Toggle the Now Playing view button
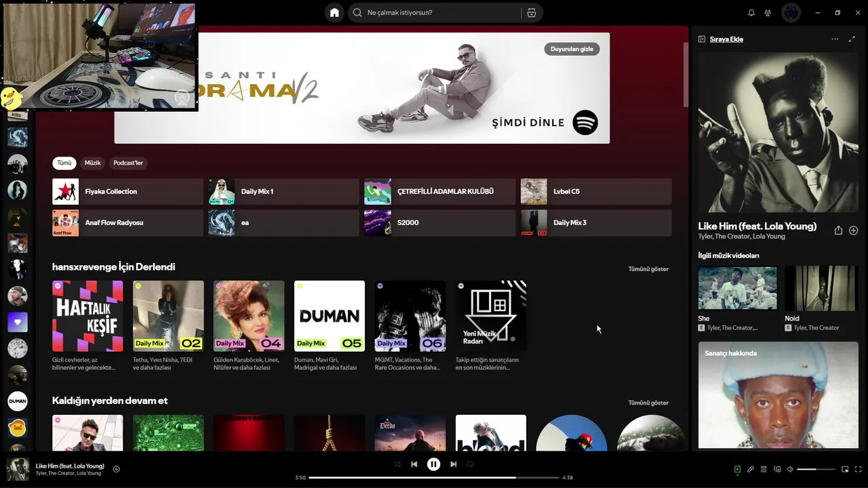Viewport: 868px width, 488px height. (737, 469)
